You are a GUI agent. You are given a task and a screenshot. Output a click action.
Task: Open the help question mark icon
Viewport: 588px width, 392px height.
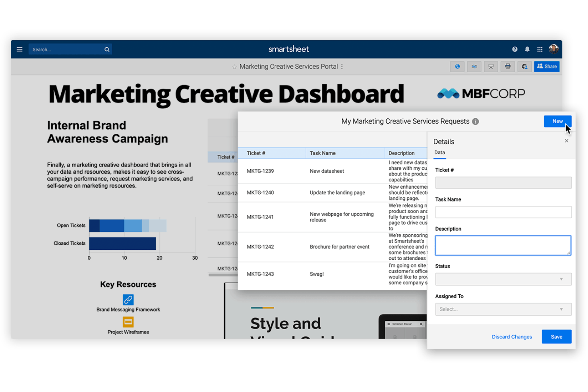point(514,49)
